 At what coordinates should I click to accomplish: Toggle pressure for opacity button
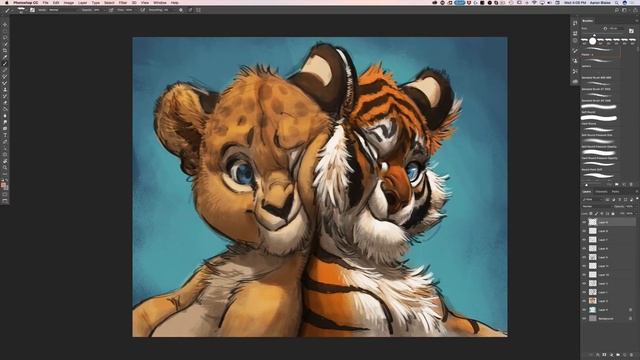111,10
